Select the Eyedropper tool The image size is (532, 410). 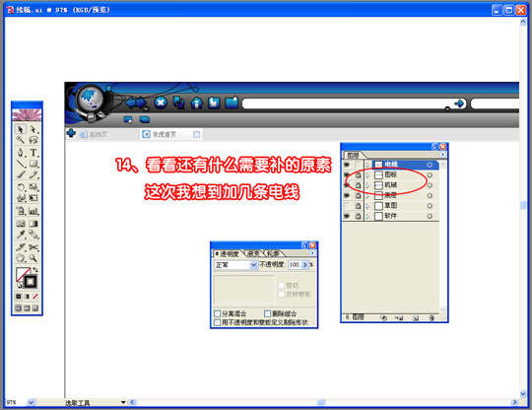tap(21, 235)
